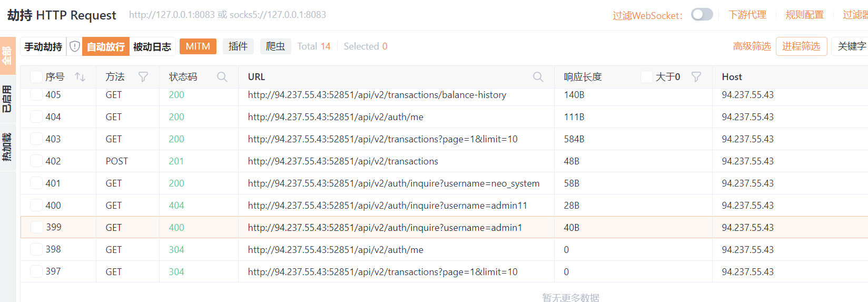868x302 pixels.
Task: Enable the 大于0 checkbox
Action: 647,77
